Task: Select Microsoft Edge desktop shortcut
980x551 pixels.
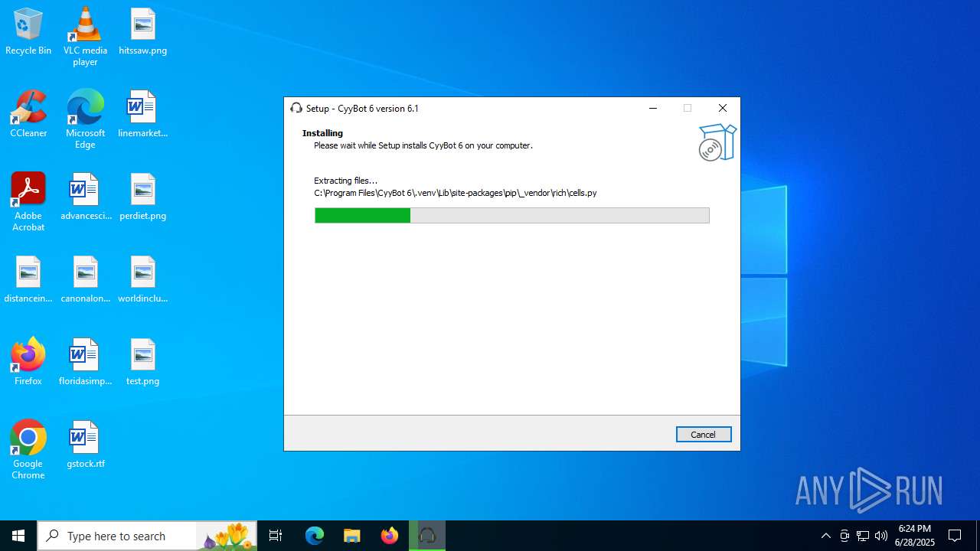Action: point(85,119)
